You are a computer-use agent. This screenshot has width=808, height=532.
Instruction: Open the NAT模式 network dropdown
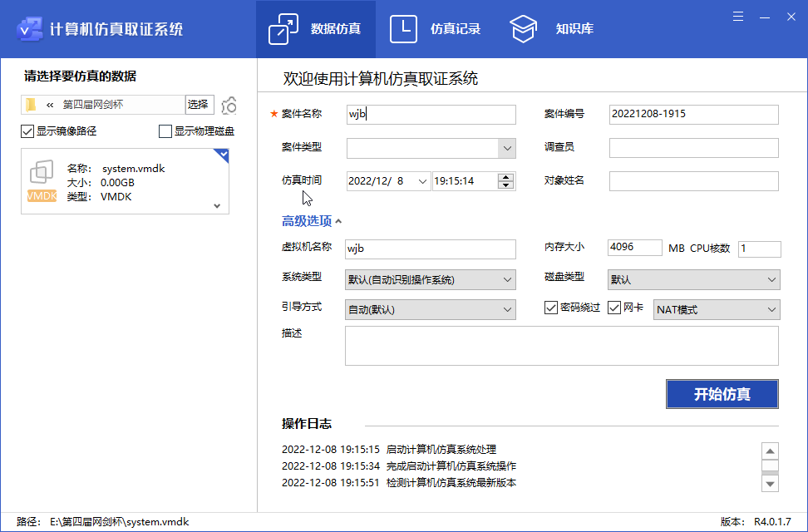(x=717, y=310)
